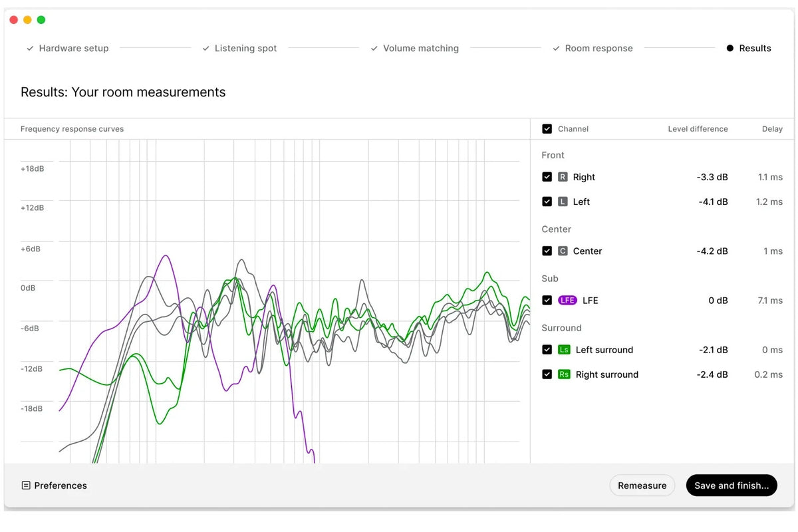Go to the Room response step
This screenshot has width=798, height=532.
(x=593, y=49)
